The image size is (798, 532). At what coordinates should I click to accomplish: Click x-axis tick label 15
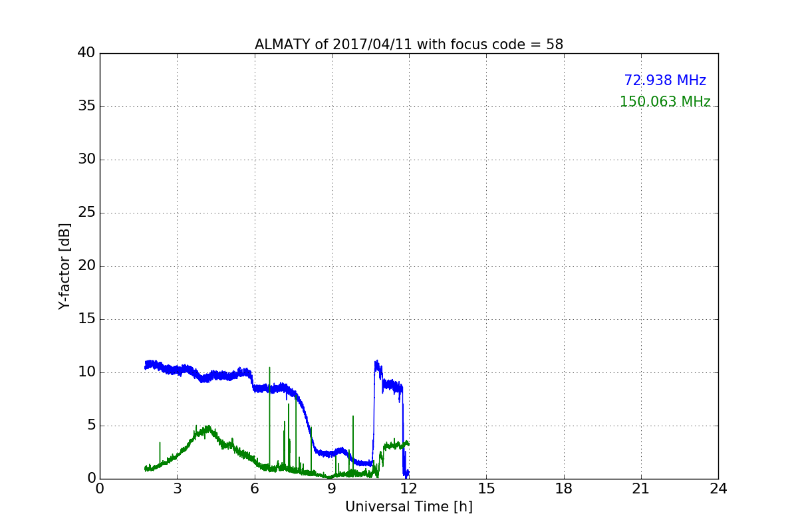tap(486, 489)
